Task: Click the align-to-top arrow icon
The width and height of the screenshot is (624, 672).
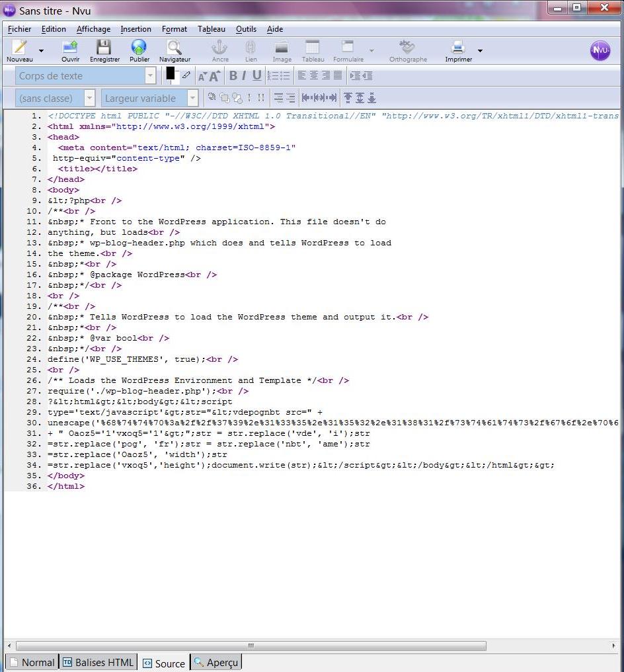Action: click(348, 98)
